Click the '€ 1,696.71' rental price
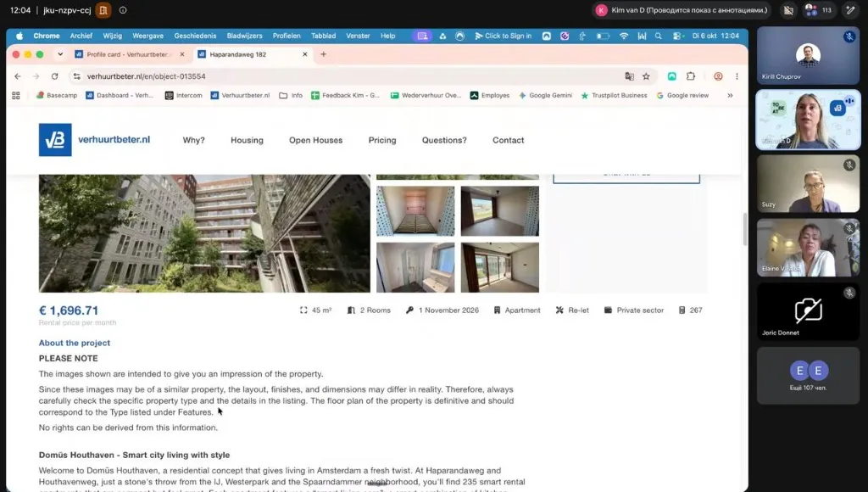868x492 pixels. click(69, 310)
